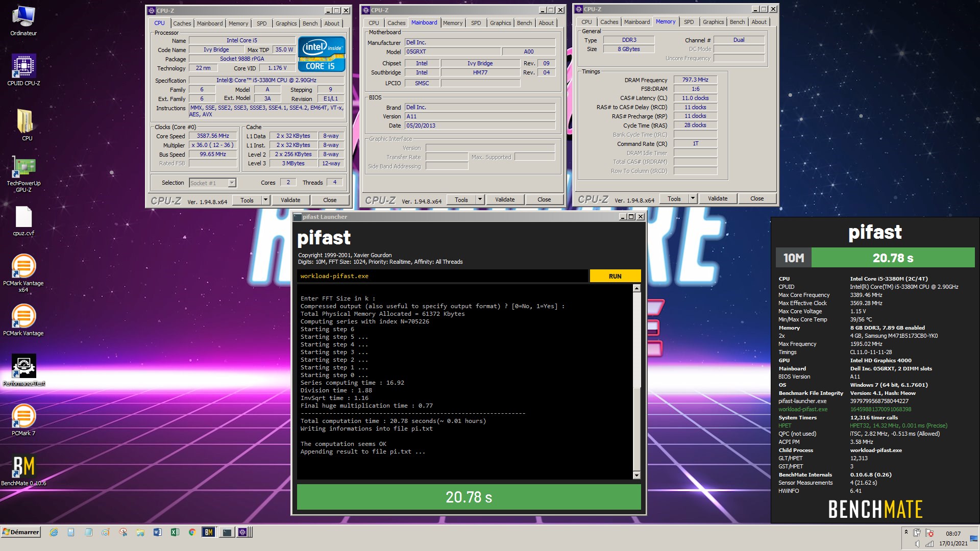Click the Intel Core i5 logo in CPU-Z
The height and width of the screenshot is (551, 980).
point(322,54)
